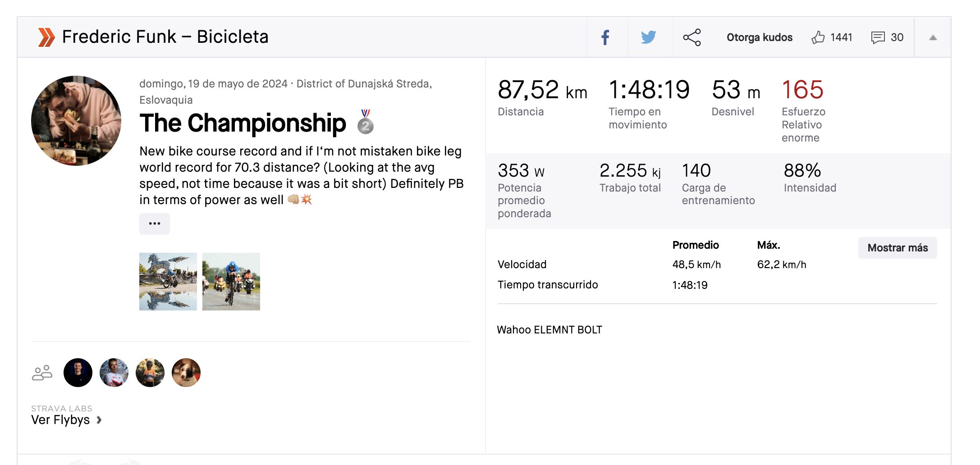Collapse the activity header with up arrow
980x465 pixels.
[933, 38]
